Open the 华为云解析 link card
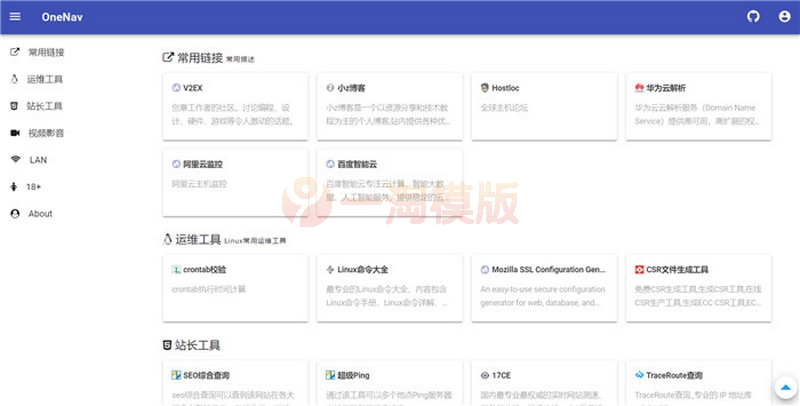800x406 pixels. pos(698,106)
